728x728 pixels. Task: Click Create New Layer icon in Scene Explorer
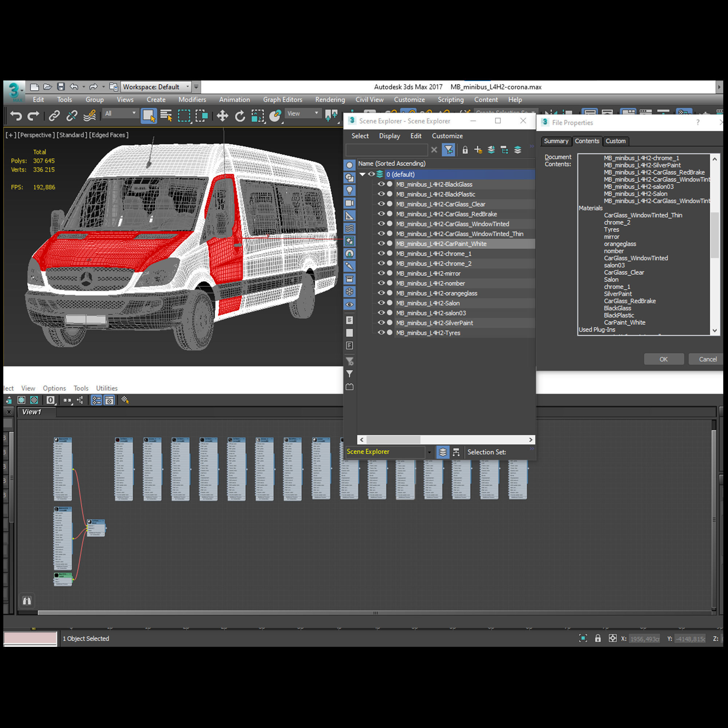pyautogui.click(x=478, y=150)
